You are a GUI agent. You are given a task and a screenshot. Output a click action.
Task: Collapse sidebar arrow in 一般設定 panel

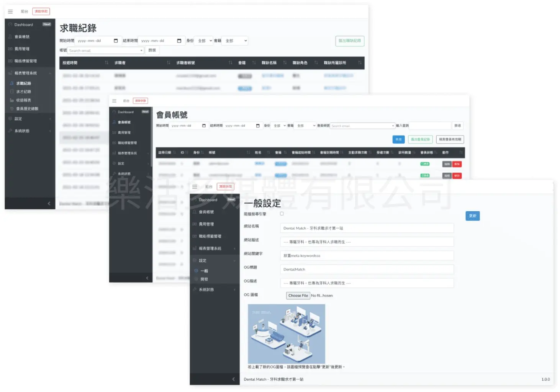(x=233, y=379)
